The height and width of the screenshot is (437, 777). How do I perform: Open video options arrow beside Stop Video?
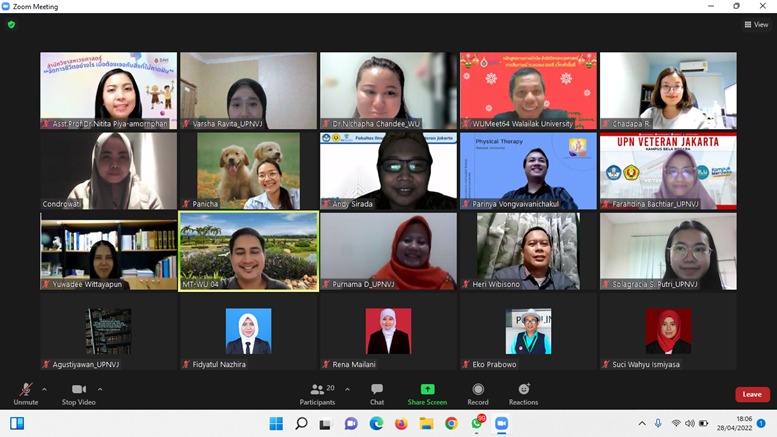[100, 389]
